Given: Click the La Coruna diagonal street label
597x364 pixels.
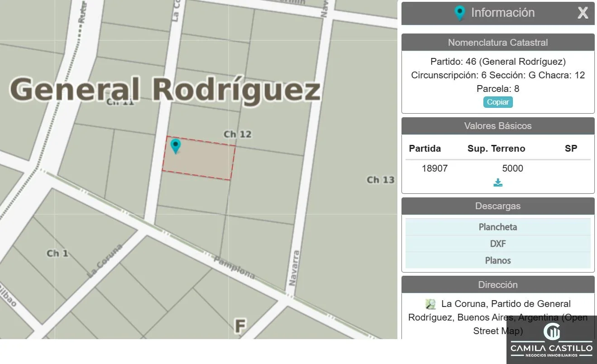Looking at the screenshot, I should tap(105, 260).
